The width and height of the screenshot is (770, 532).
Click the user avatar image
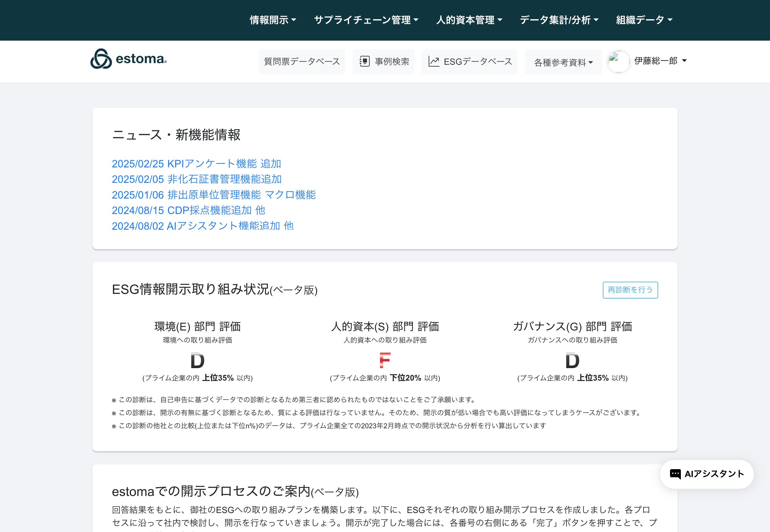618,62
